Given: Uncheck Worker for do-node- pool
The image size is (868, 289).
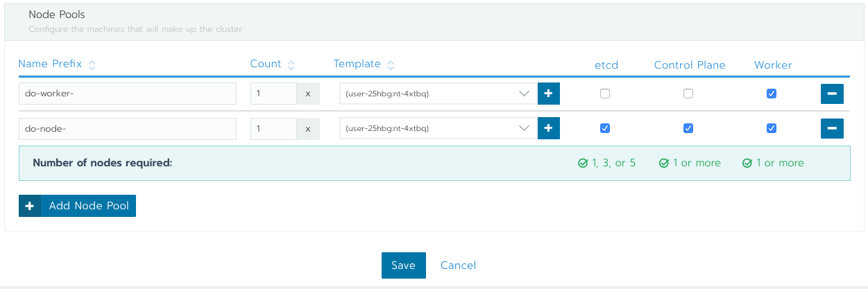Looking at the screenshot, I should click(772, 128).
